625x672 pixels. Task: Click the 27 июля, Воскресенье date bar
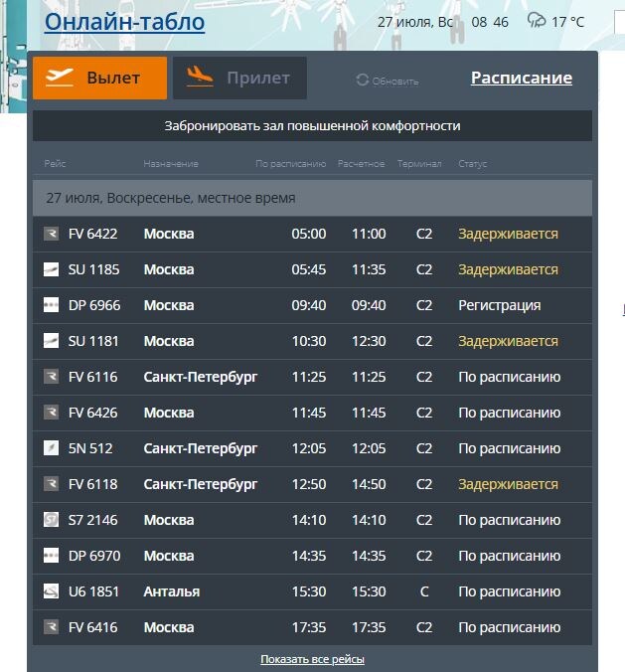312,198
